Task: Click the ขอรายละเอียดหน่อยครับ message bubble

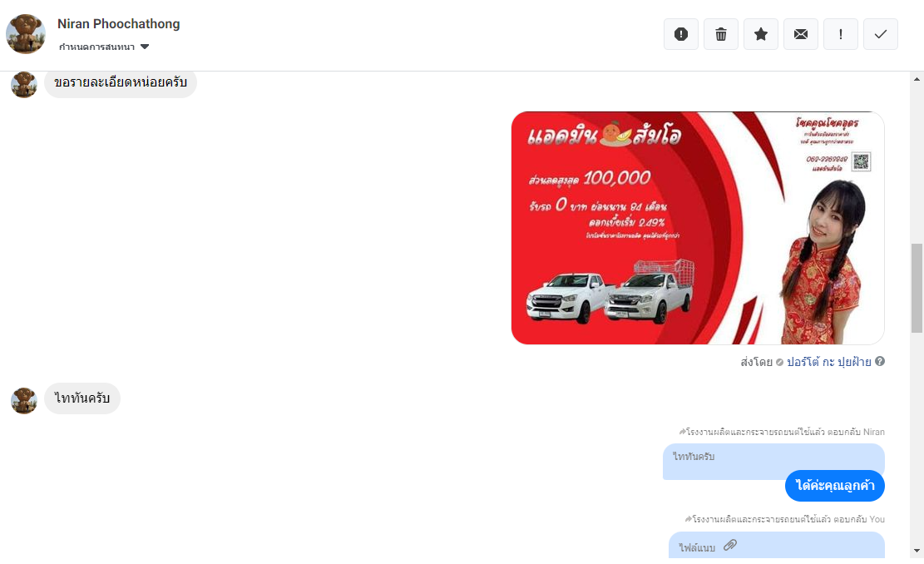Action: (121, 82)
